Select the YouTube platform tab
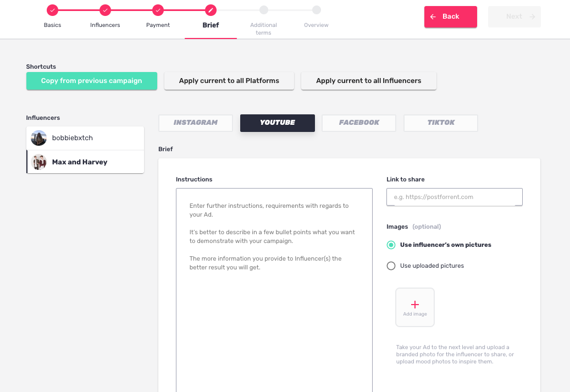 pos(278,123)
